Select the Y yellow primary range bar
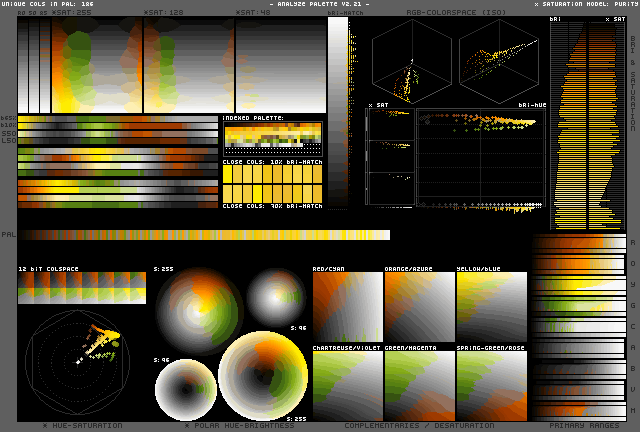The image size is (640, 432). (580, 284)
